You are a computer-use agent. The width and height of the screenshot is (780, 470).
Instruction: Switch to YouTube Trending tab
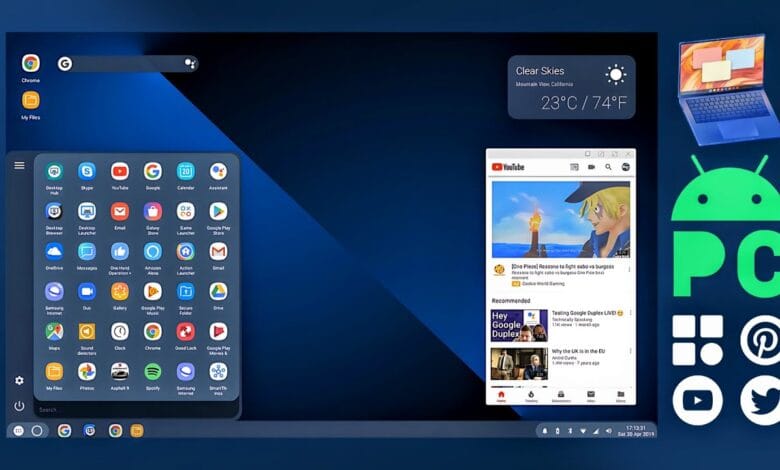531,396
